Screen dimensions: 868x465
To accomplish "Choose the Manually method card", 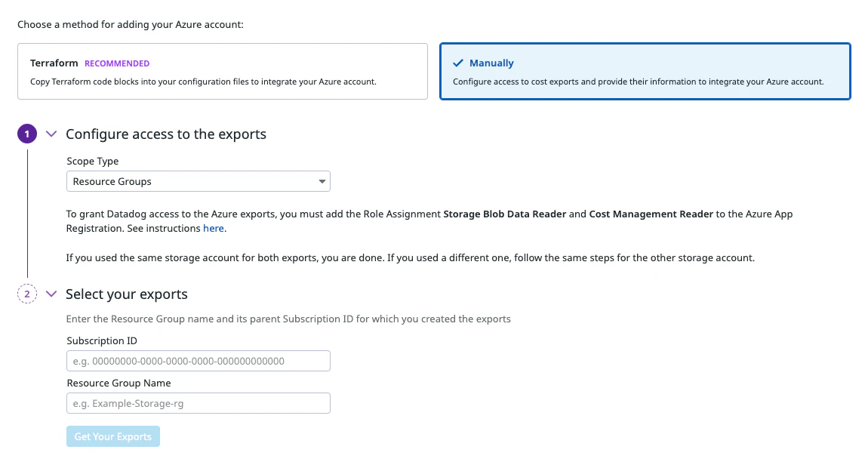I will pos(645,72).
